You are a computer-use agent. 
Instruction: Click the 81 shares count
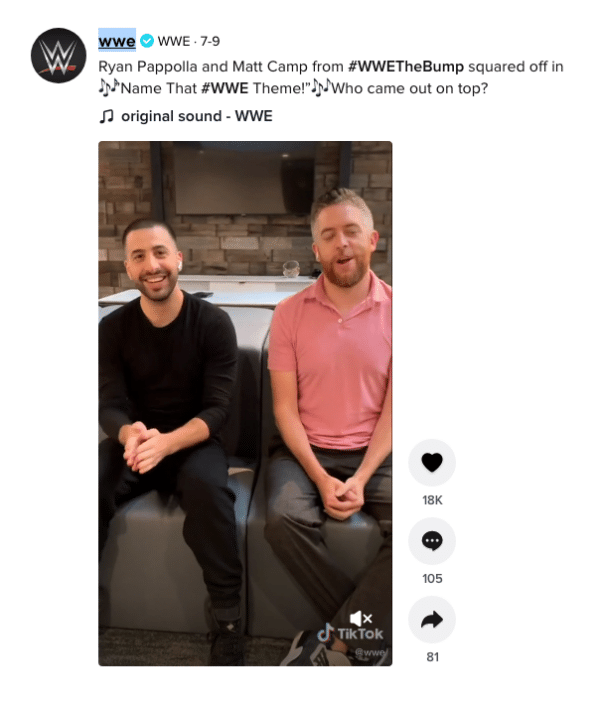coord(433,657)
